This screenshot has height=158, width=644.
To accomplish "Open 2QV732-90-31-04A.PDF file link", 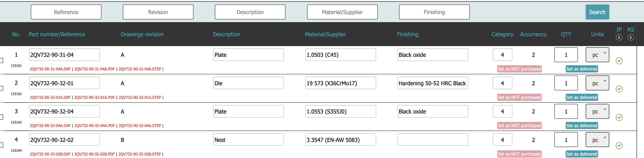I will (95, 69).
